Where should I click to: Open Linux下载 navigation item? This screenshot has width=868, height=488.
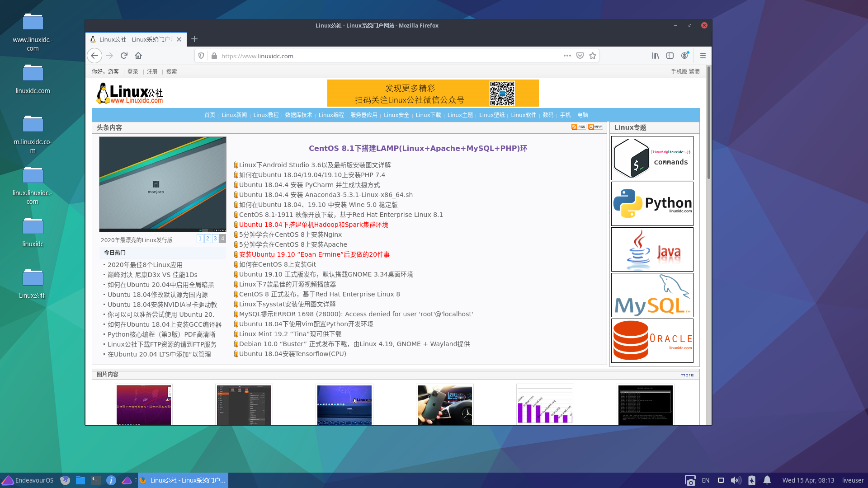pyautogui.click(x=428, y=115)
